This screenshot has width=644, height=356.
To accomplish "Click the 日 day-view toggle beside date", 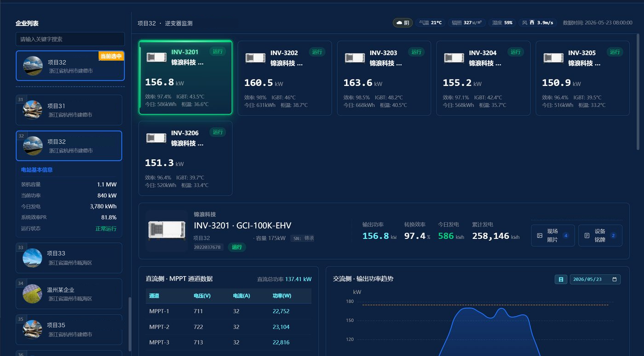I will coord(561,279).
